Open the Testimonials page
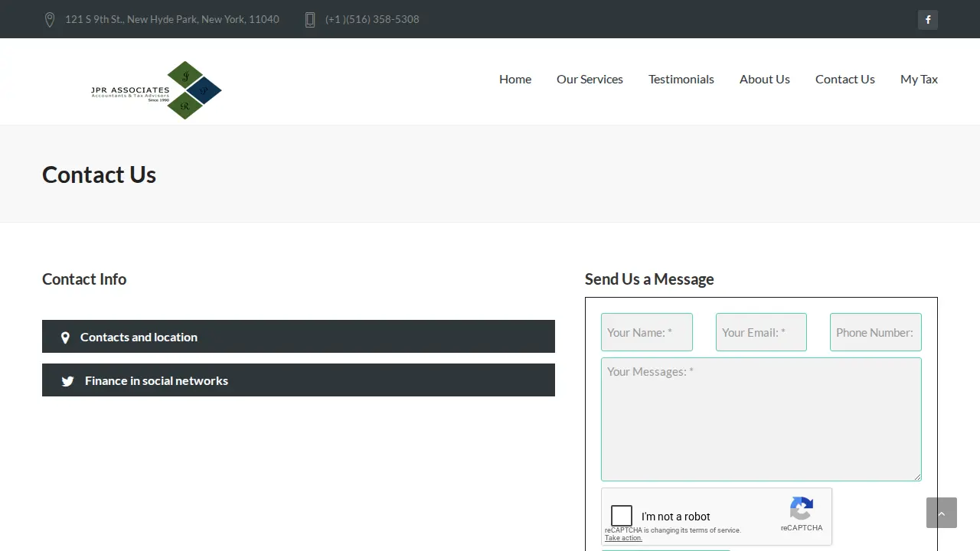 (681, 79)
